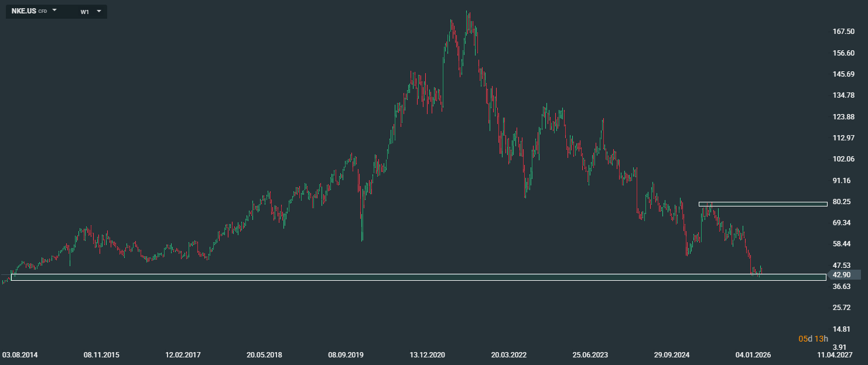868x365 pixels.
Task: Click the 58.44 price axis label
Action: (x=842, y=244)
